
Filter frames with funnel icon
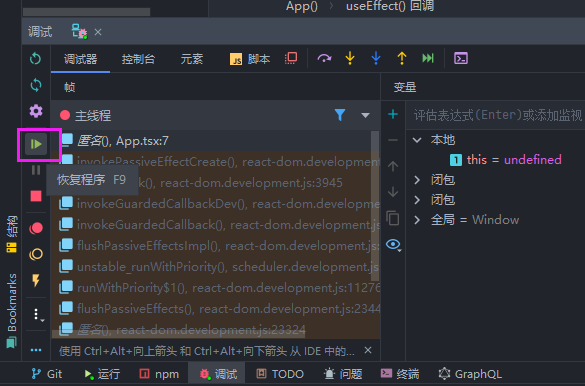(x=340, y=115)
